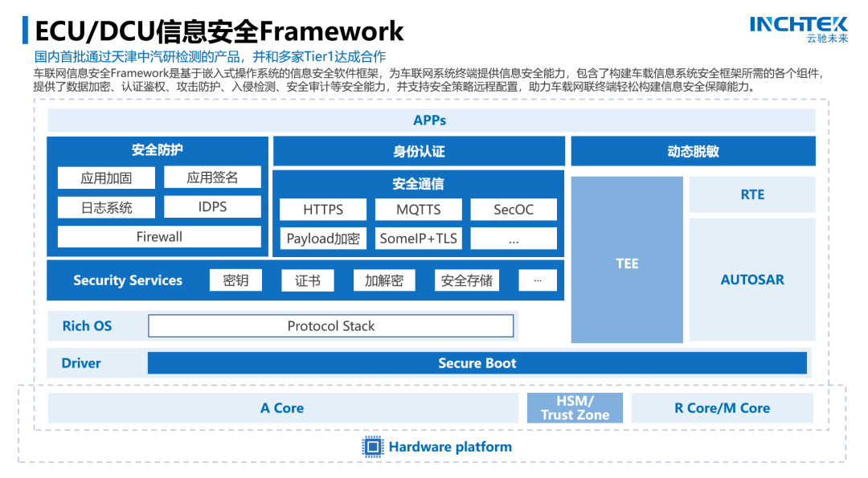This screenshot has width=868, height=478.
Task: Select the TEE block
Action: 627,263
